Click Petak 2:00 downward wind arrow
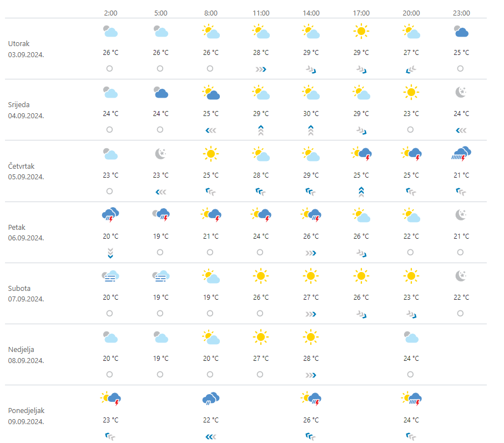504x443 pixels. coord(110,253)
